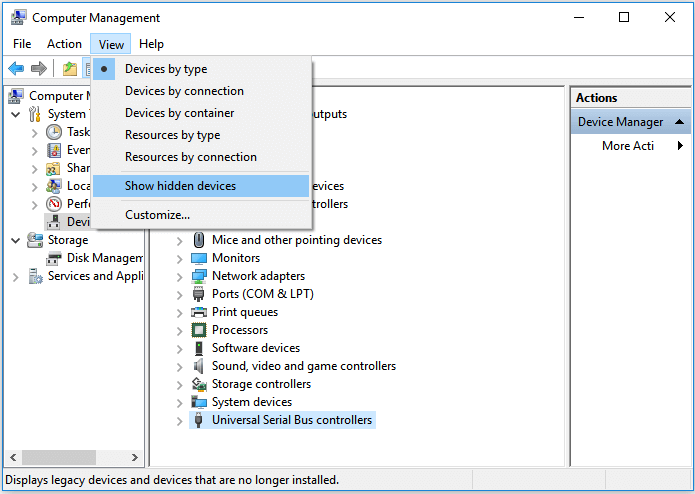Viewport: 695px width, 494px height.
Task: Choose Customize... from the View menu
Action: point(157,215)
